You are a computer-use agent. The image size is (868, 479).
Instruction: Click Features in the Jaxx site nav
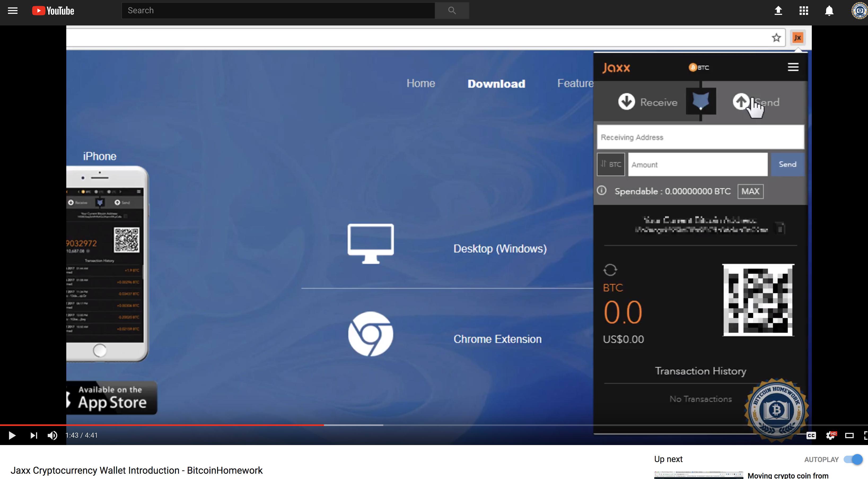click(575, 83)
